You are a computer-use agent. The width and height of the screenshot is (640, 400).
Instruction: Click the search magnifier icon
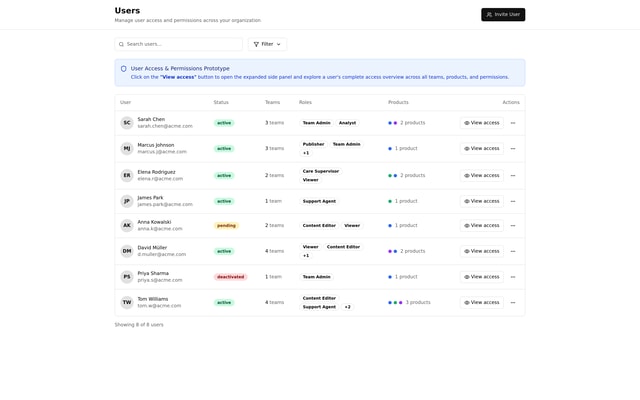click(x=121, y=44)
